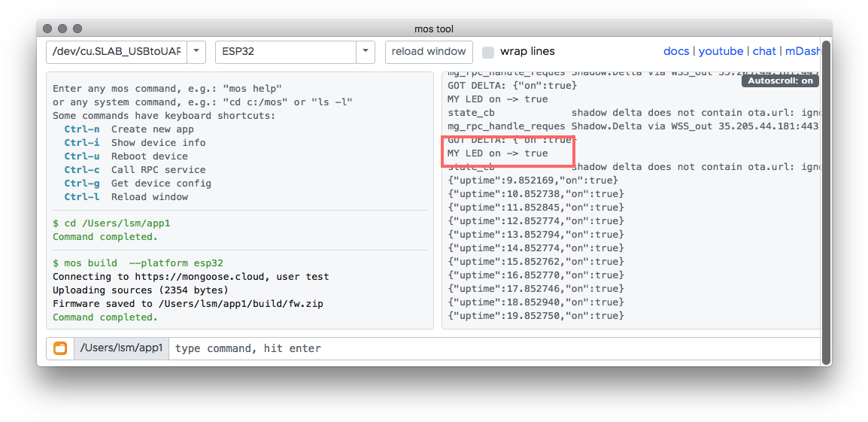Open the chat link

coord(763,51)
